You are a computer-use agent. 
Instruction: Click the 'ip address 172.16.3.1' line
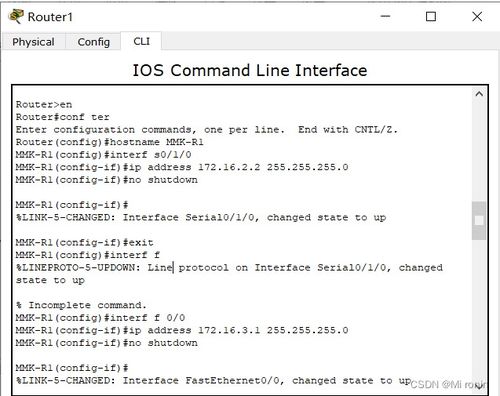(182, 331)
